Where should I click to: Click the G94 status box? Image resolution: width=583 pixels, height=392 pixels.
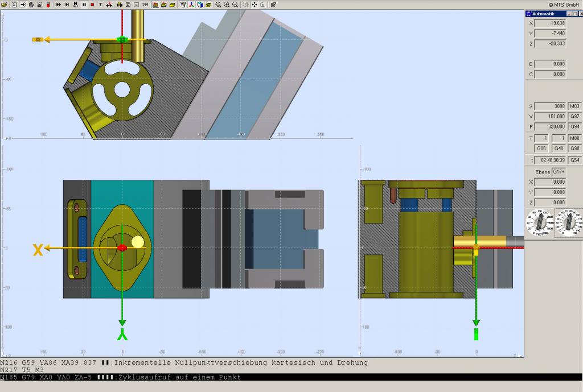point(574,127)
